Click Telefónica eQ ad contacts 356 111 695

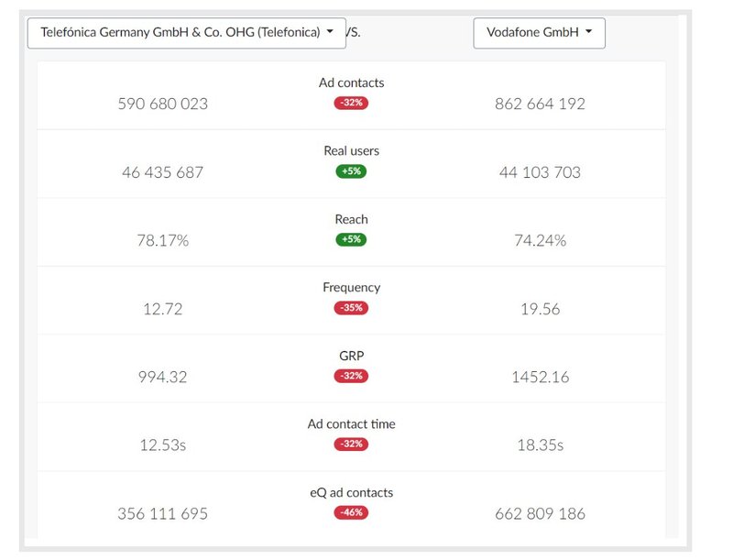163,514
